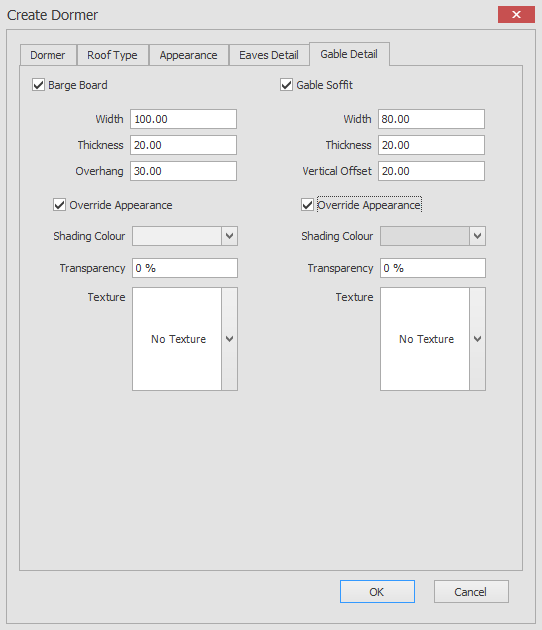Pick the Barge Board shading colour swatch

177,236
